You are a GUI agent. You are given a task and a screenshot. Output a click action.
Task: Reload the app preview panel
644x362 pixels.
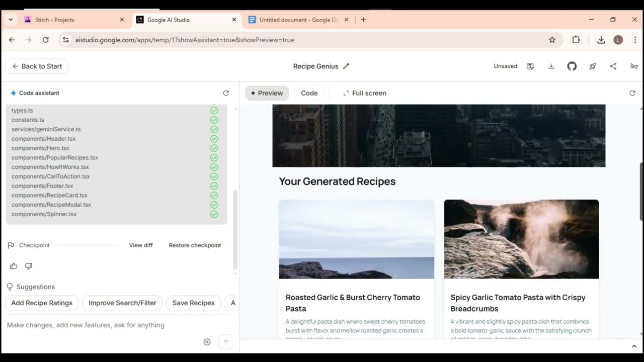632,93
